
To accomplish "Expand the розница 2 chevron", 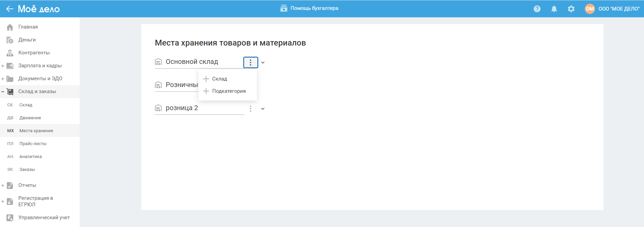I will (x=263, y=109).
